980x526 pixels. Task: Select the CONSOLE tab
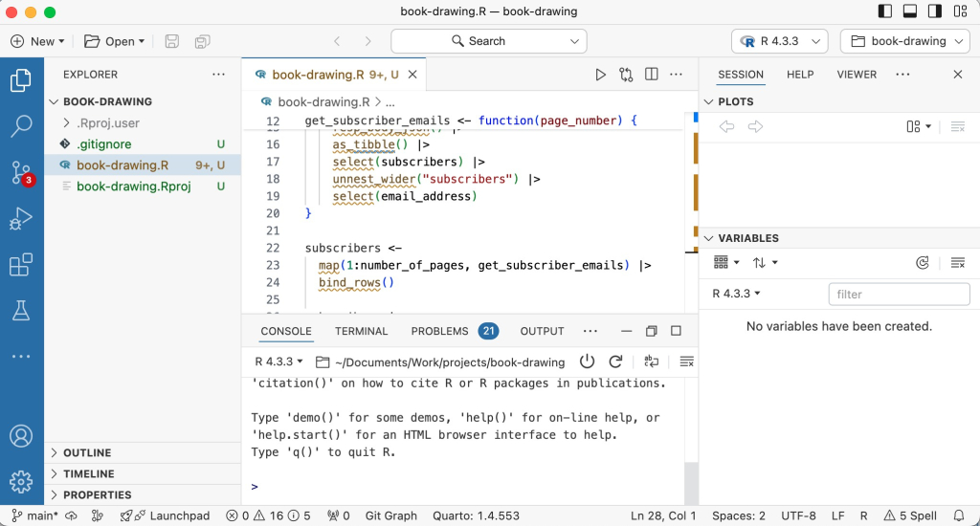tap(286, 331)
